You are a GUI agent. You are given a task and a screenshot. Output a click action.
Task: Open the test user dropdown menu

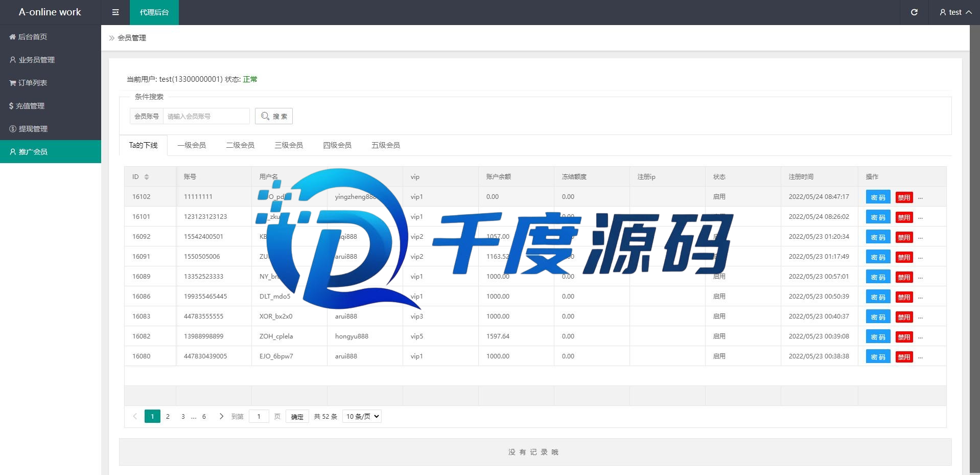955,12
